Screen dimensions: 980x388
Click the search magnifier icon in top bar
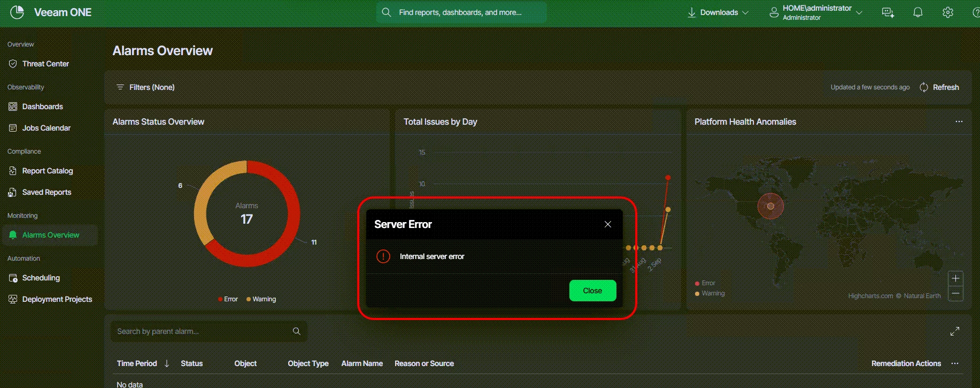pyautogui.click(x=386, y=12)
